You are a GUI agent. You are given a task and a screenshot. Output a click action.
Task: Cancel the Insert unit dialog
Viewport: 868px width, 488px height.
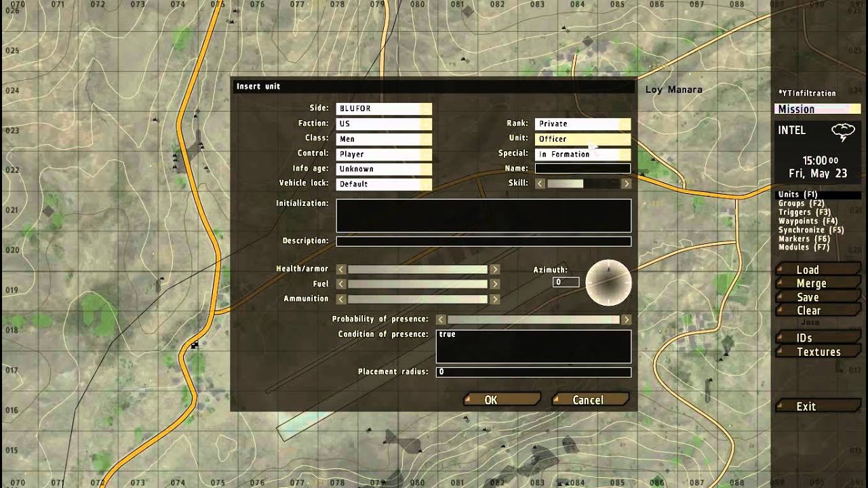pyautogui.click(x=591, y=400)
